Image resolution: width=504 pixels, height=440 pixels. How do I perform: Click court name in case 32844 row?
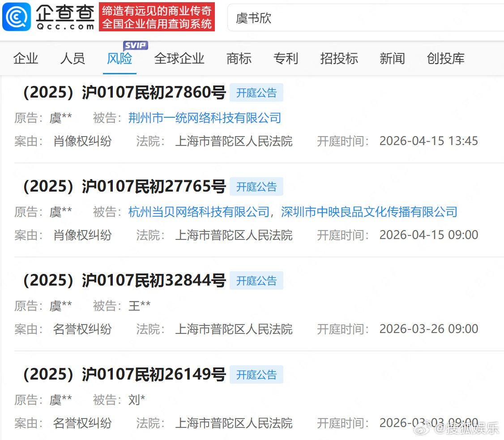click(x=234, y=329)
